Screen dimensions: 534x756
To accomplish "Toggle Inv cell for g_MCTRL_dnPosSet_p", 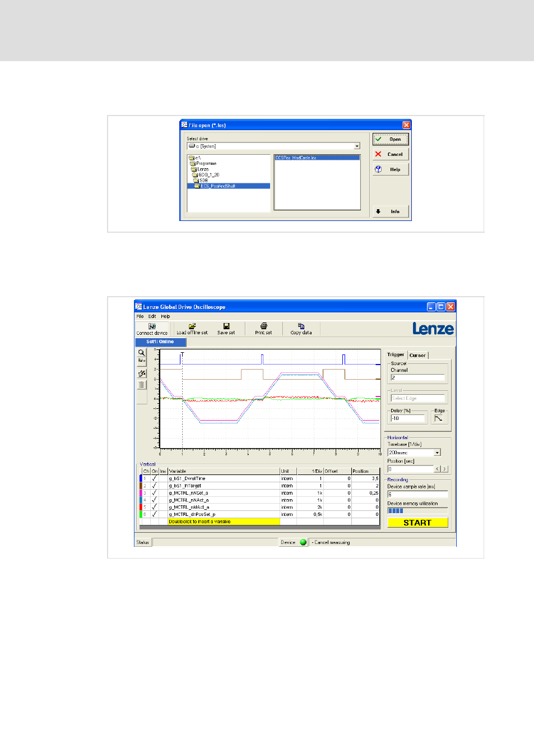I will coord(164,514).
